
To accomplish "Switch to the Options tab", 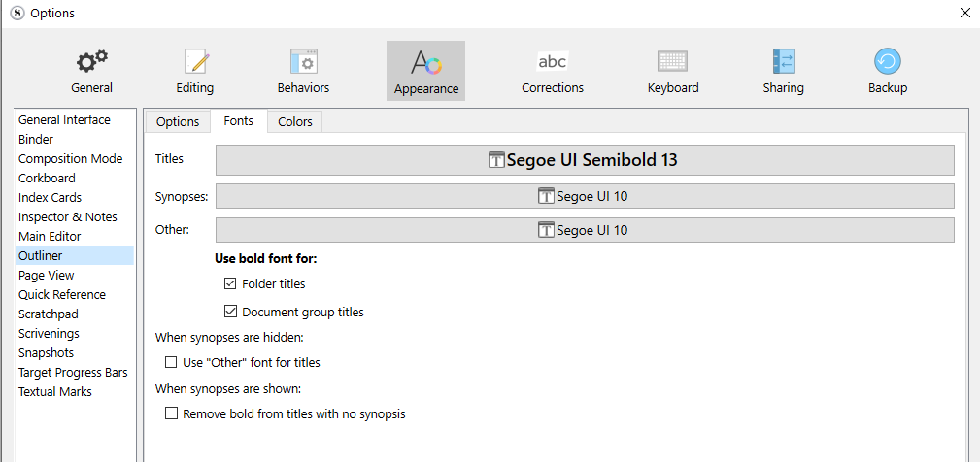I will (178, 121).
